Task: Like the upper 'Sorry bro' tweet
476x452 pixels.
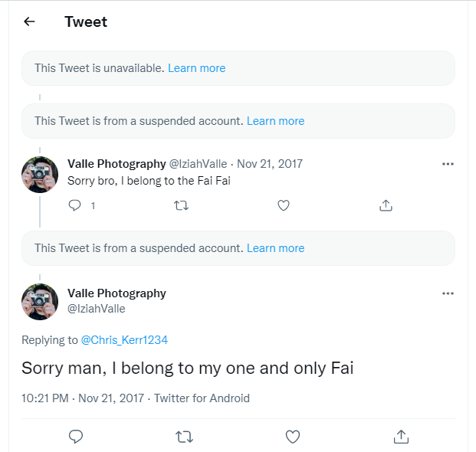Action: pyautogui.click(x=283, y=205)
